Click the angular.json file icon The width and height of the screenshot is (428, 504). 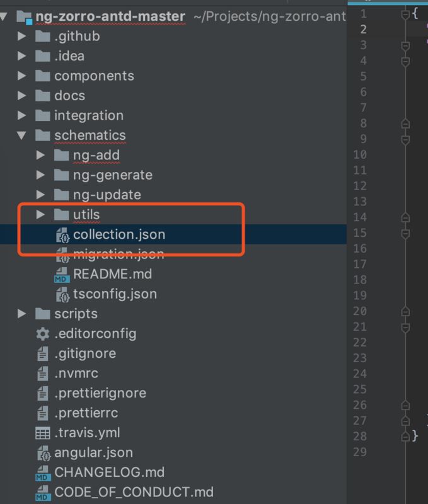[x=43, y=453]
